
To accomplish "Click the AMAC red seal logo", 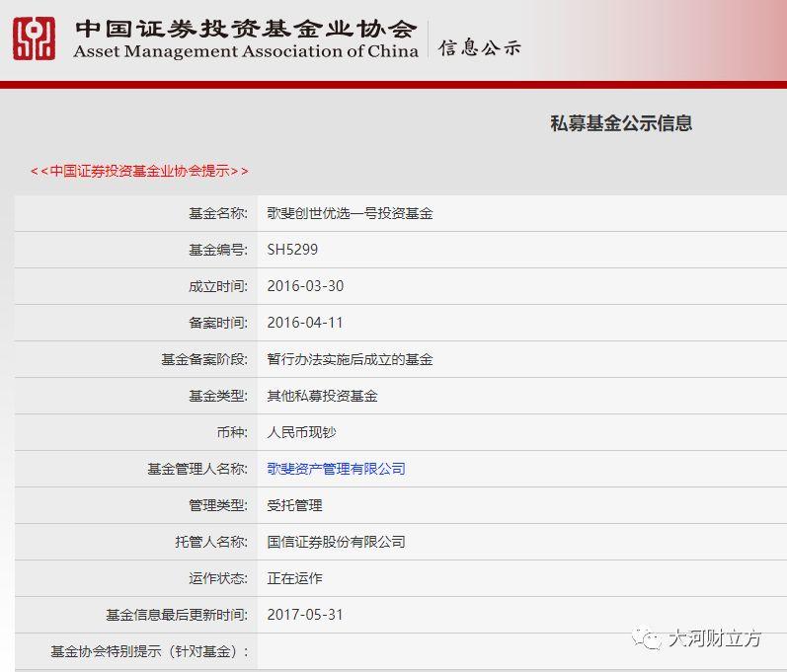I will click(x=35, y=38).
